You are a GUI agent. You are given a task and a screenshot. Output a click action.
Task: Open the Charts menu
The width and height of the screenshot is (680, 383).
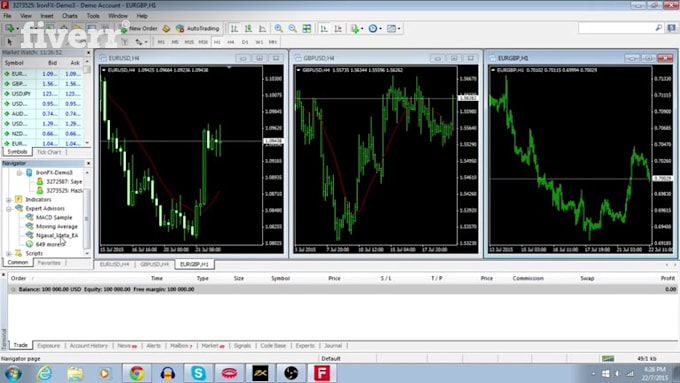[69, 16]
